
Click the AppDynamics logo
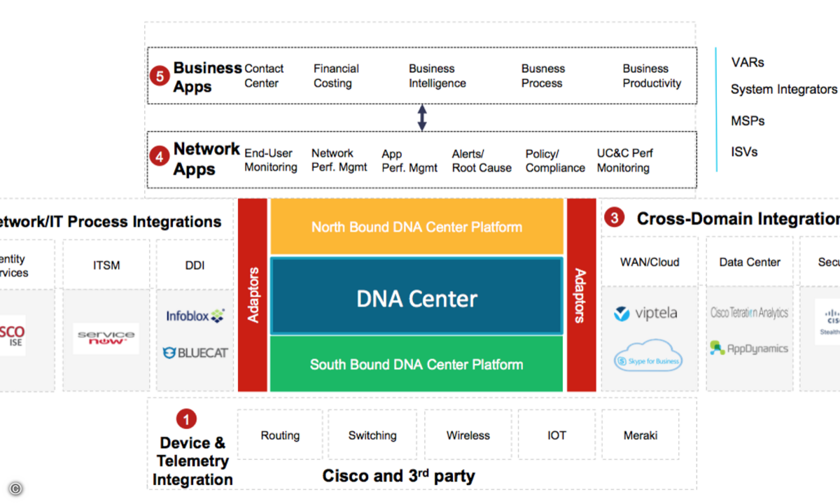(x=748, y=348)
